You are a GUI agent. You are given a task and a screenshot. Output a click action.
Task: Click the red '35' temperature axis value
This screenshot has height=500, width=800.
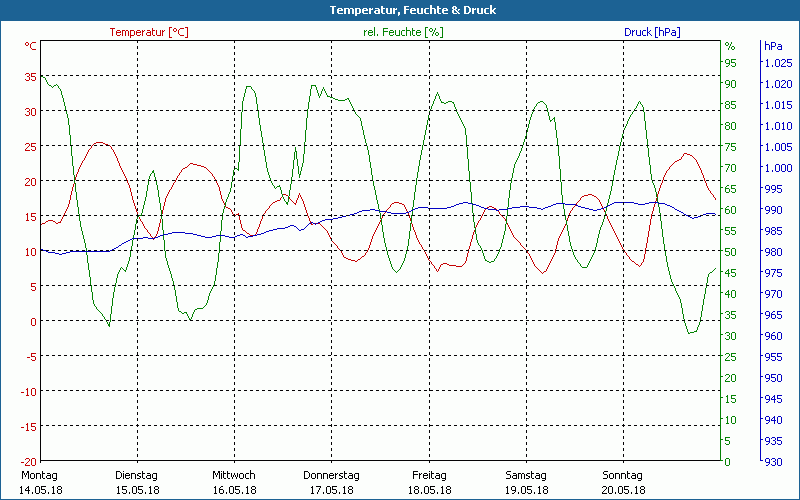coord(31,77)
